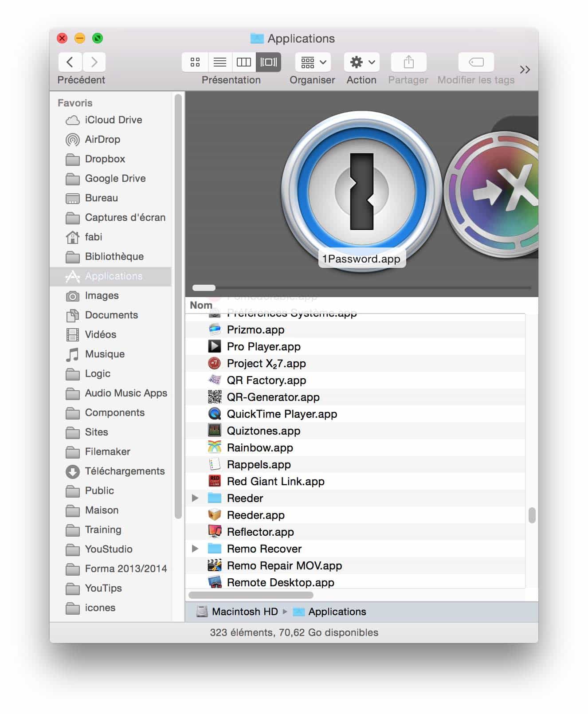Open AirDrop in sidebar
The height and width of the screenshot is (714, 588).
[111, 139]
